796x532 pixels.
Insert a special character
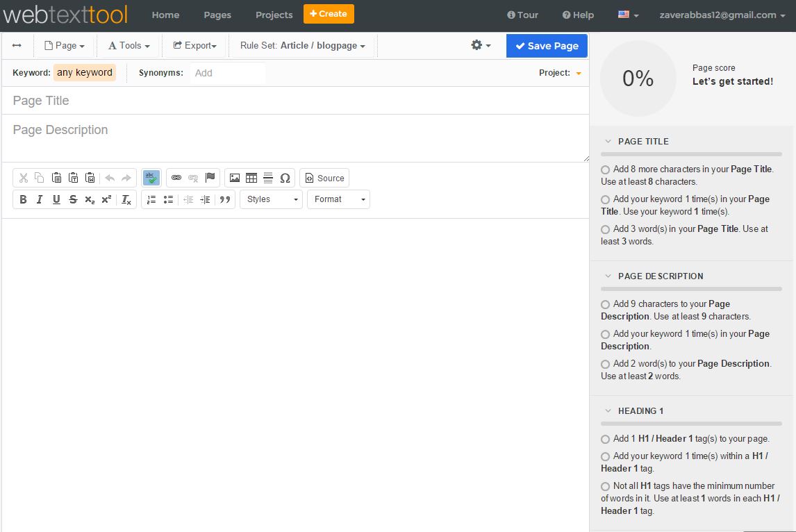285,178
